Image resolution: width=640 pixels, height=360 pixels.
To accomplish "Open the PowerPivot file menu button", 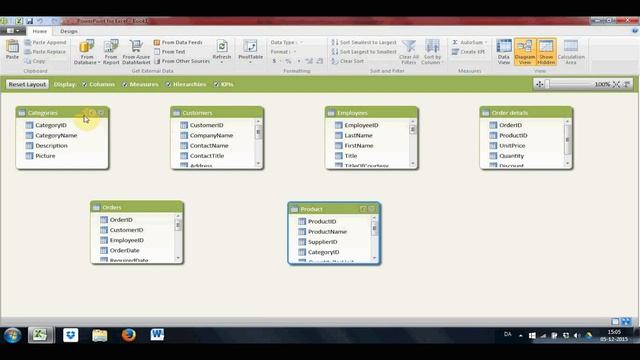I will pos(13,31).
